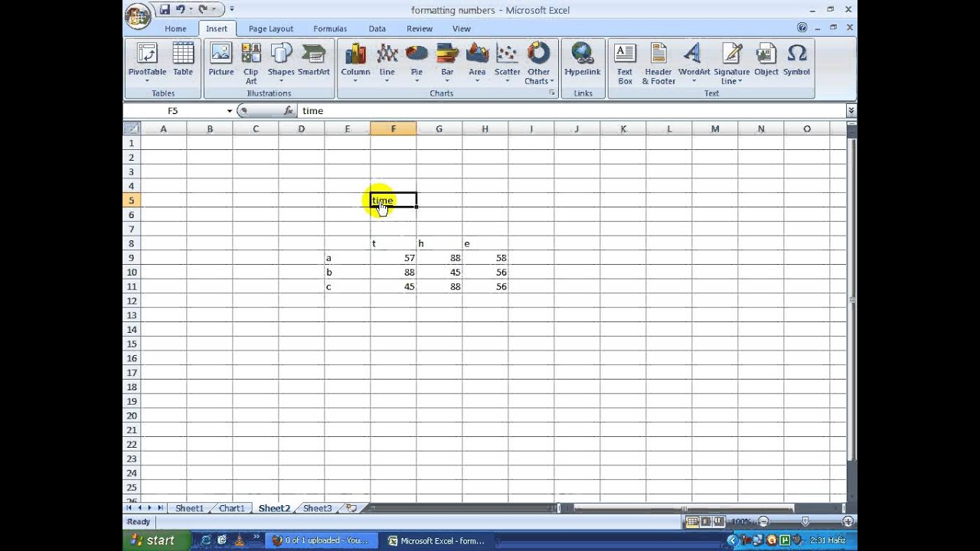
Task: Select row 14 header
Action: 132,330
